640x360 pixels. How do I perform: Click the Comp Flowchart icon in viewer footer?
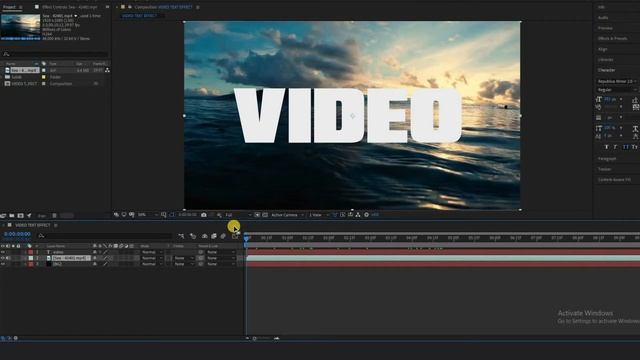(x=358, y=215)
